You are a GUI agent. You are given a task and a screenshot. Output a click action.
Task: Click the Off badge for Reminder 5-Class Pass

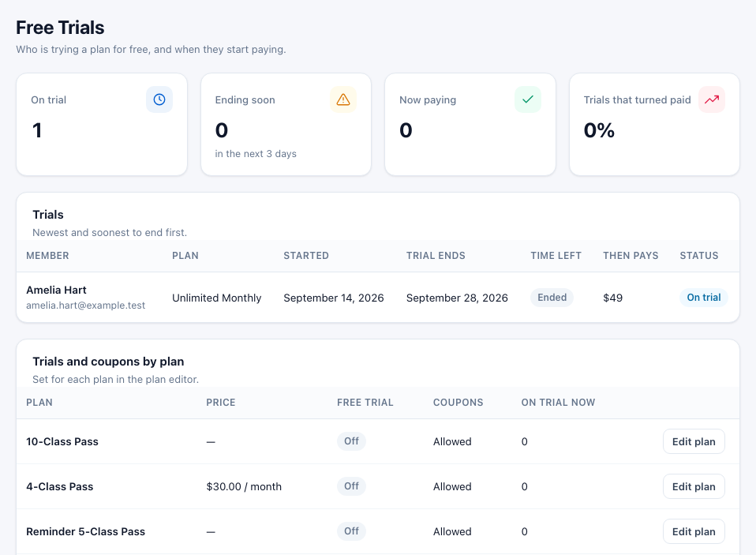pyautogui.click(x=351, y=531)
